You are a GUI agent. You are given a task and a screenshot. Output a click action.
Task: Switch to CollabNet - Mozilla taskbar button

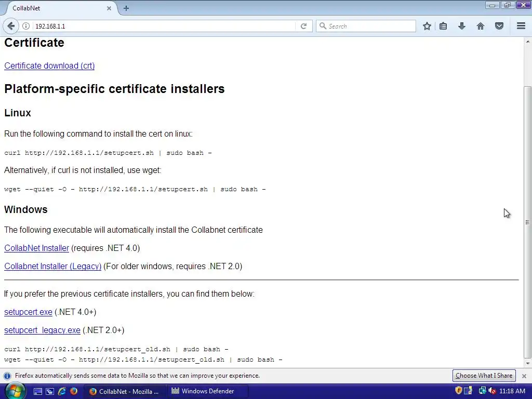[x=124, y=391]
